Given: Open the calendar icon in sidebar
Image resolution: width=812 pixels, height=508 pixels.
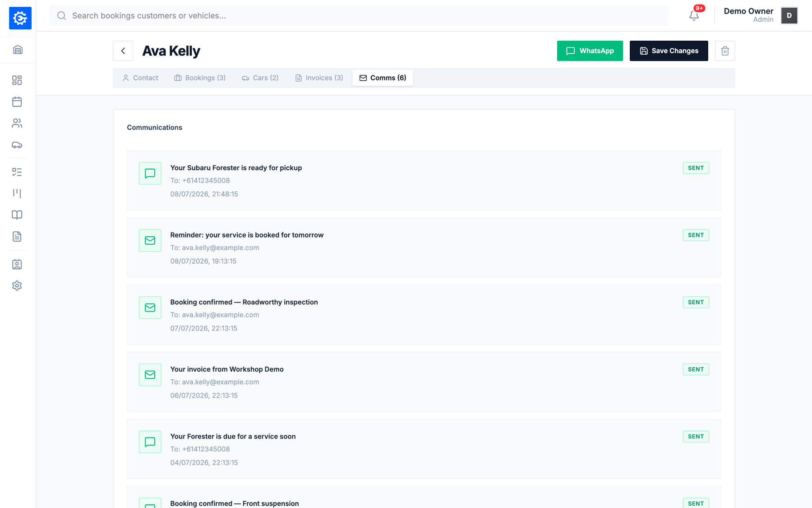Looking at the screenshot, I should tap(17, 102).
